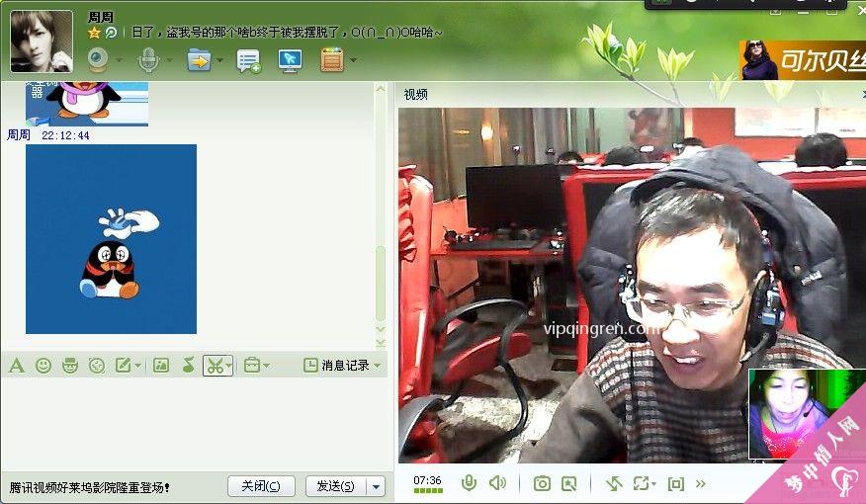Expand the webcam options dropdown arrow
Viewport: 866px width, 504px height.
click(x=120, y=60)
